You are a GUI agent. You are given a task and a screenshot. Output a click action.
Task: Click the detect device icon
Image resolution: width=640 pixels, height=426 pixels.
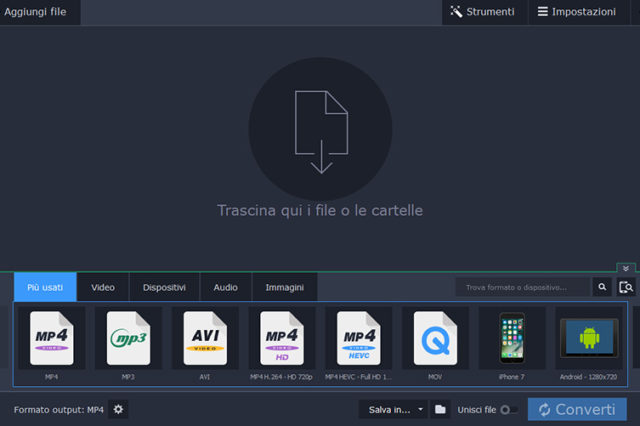click(x=626, y=287)
